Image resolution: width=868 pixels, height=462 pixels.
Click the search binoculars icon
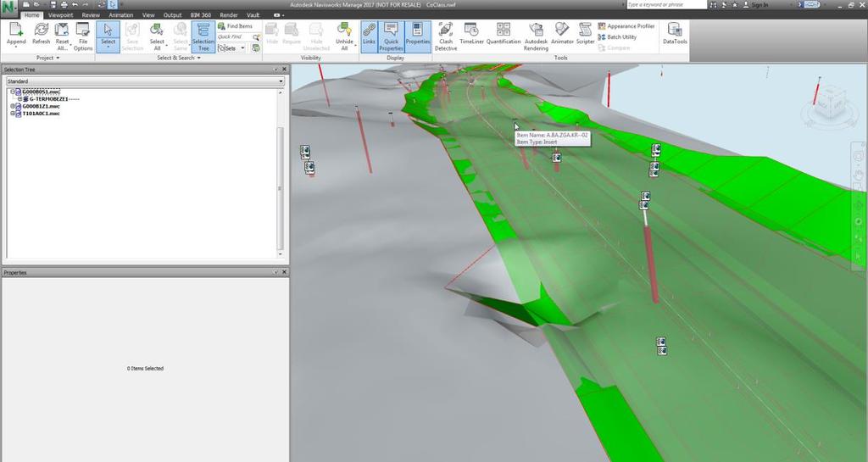point(714,4)
